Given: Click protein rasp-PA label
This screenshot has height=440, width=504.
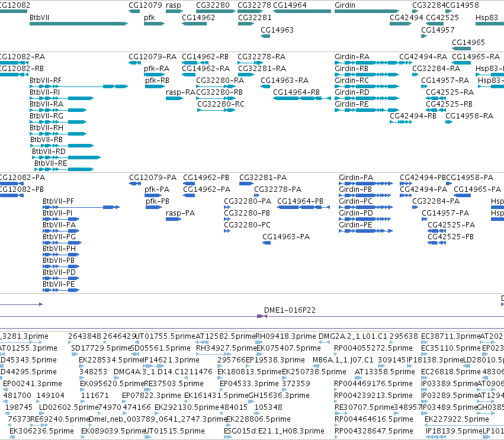Looking at the screenshot, I should (x=180, y=213).
